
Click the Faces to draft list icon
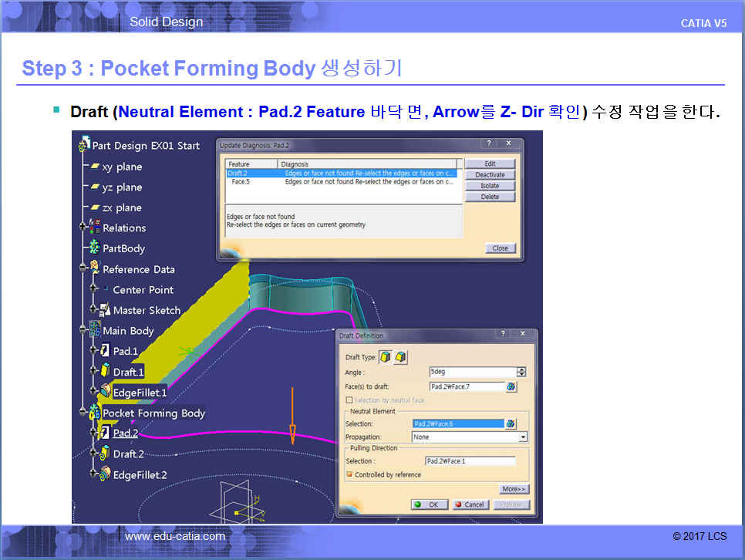pyautogui.click(x=511, y=386)
